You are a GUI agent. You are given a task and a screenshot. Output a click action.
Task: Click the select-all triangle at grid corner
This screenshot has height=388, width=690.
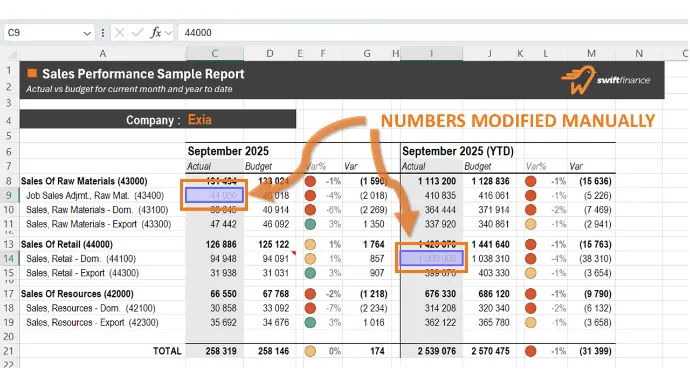[13, 55]
